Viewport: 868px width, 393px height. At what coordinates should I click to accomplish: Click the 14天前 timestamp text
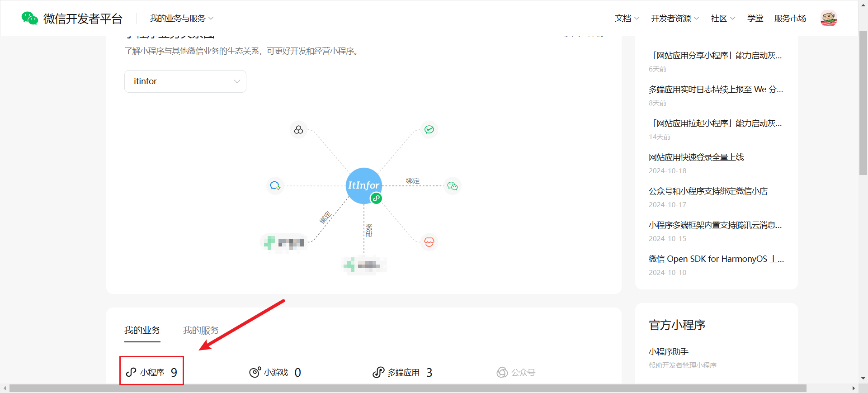[660, 137]
